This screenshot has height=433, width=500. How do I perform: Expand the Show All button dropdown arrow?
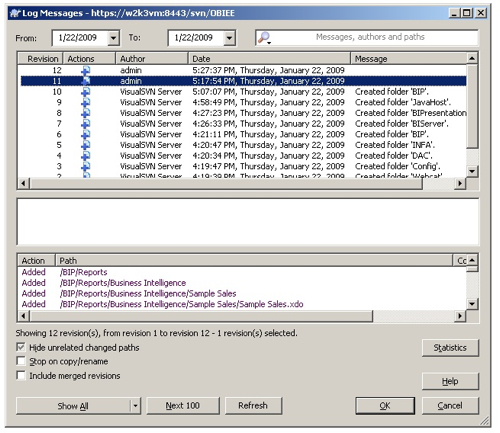[135, 406]
